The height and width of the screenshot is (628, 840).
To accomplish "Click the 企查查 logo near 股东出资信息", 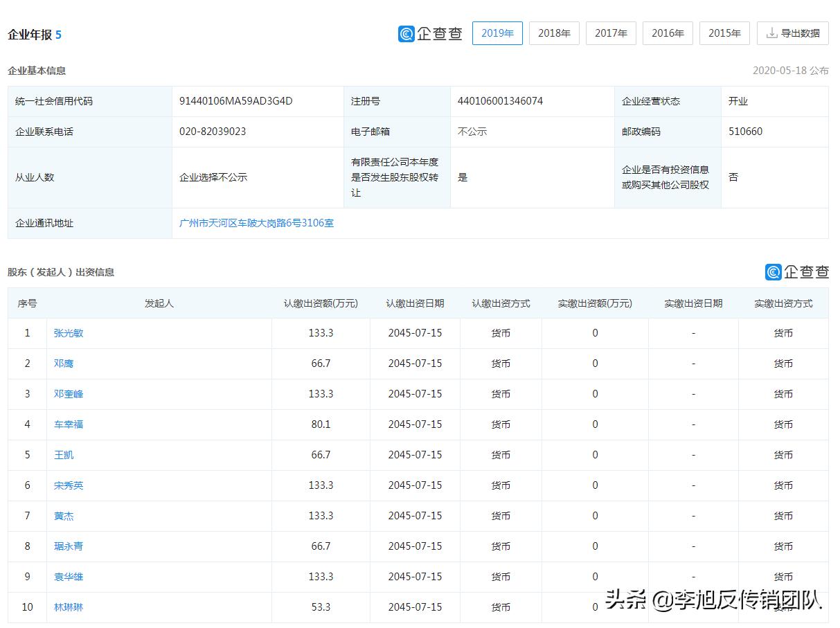I will 797,272.
